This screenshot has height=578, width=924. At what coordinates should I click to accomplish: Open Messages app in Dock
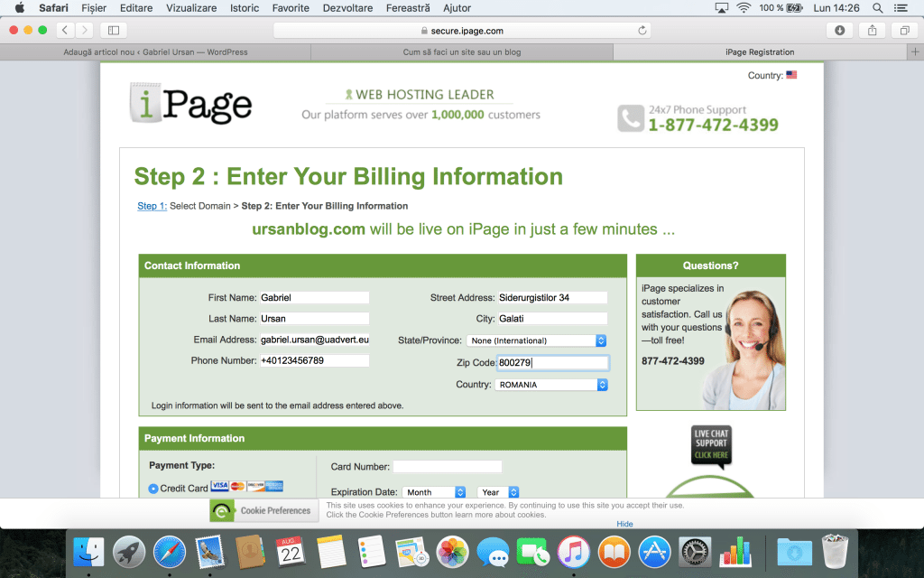(493, 553)
